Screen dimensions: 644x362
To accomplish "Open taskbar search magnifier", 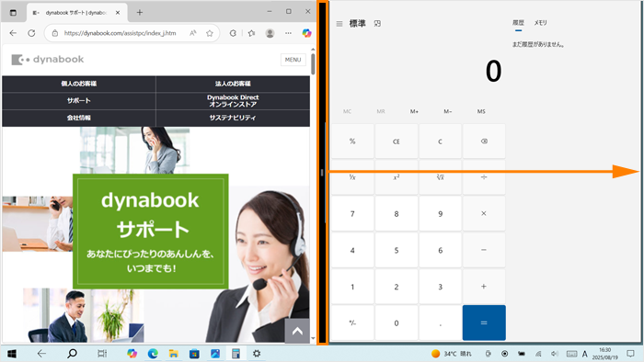I will [72, 354].
